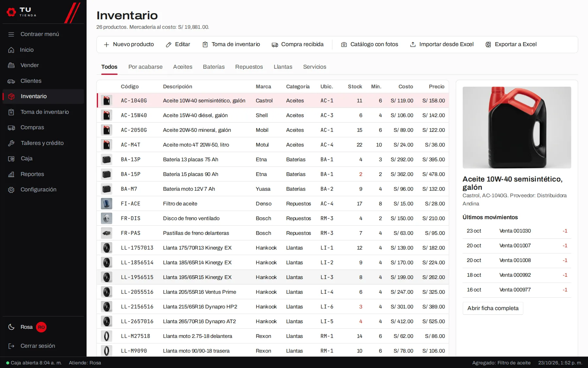Go to Inicio home icon

pos(11,50)
